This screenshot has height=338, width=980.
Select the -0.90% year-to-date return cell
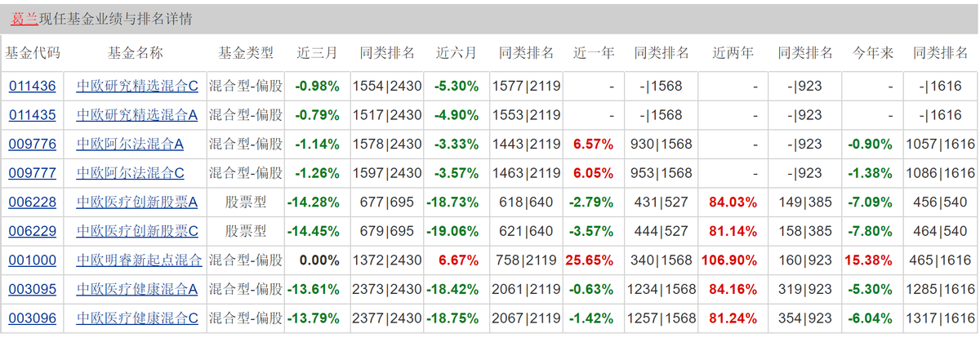(873, 145)
